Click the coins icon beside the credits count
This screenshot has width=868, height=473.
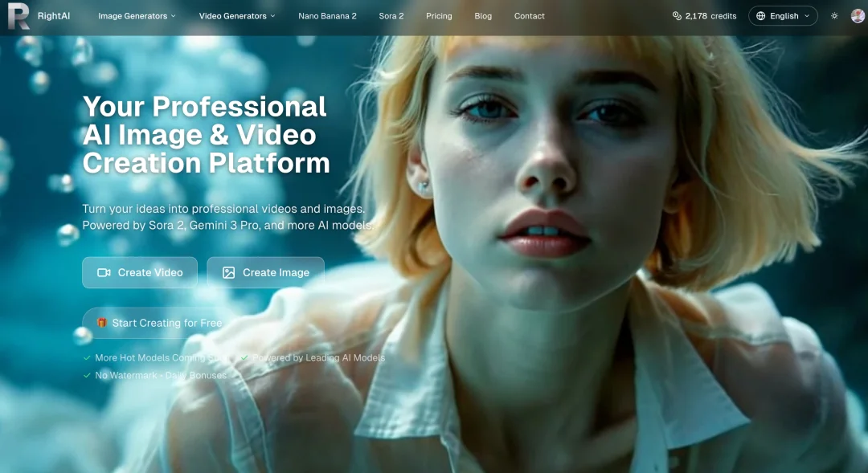click(x=678, y=15)
